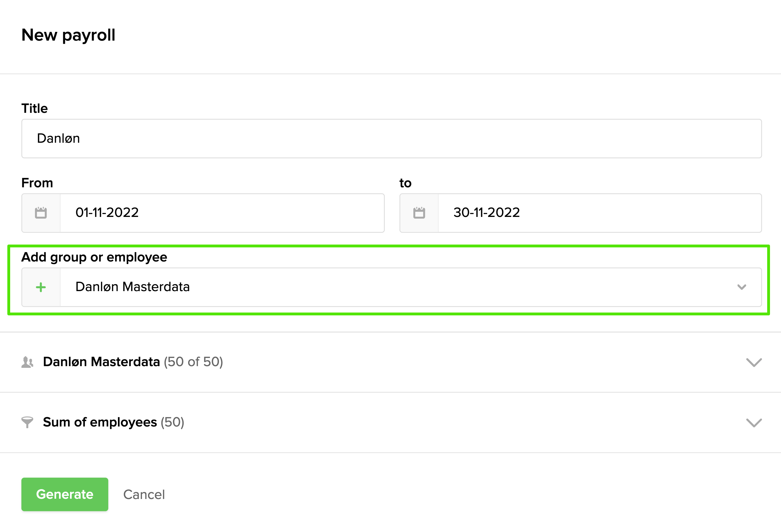Screen dimensions: 781x532
Task: Click the Add group or employee label
Action: [94, 257]
